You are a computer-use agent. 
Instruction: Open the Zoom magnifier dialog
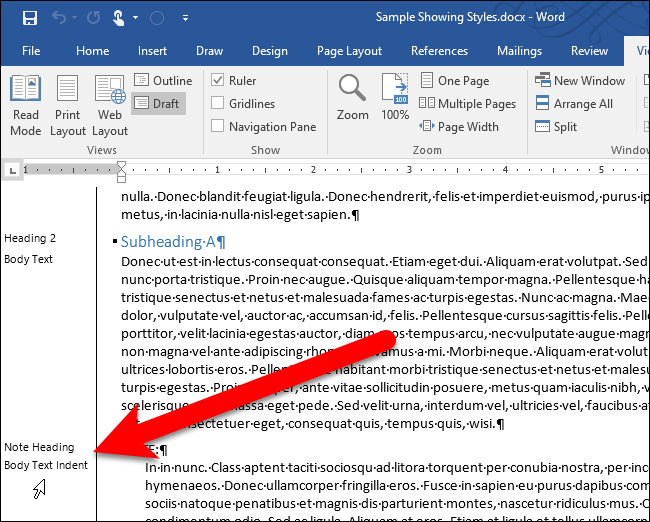pyautogui.click(x=352, y=98)
